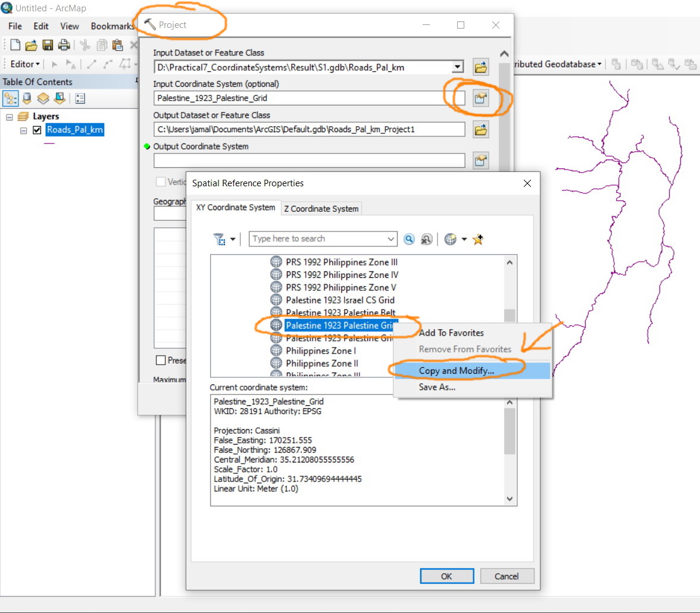Select the XY Coordinate System tab
The width and height of the screenshot is (700, 613).
tap(236, 208)
